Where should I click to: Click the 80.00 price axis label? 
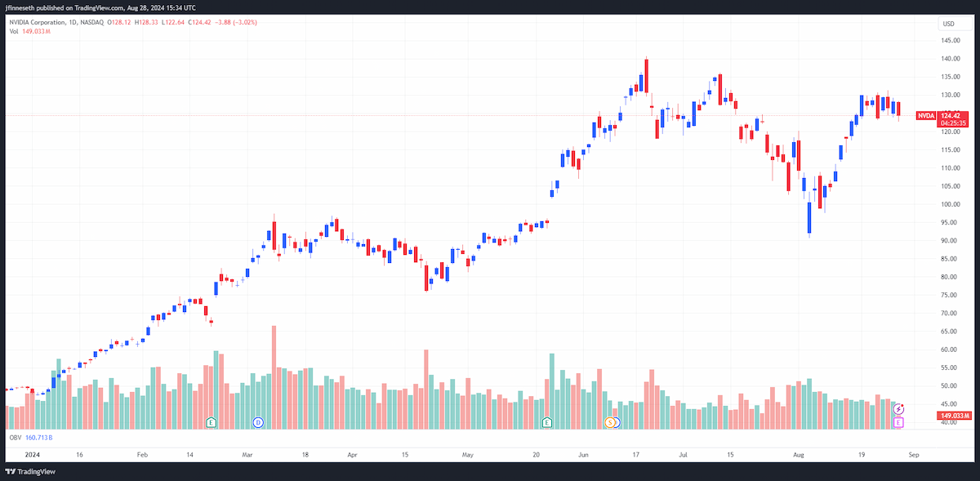click(x=951, y=277)
